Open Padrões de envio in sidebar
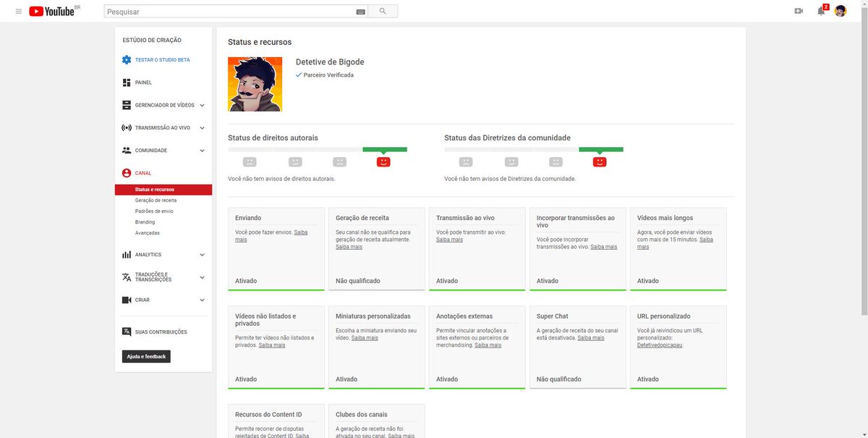The width and height of the screenshot is (868, 438). pos(154,211)
